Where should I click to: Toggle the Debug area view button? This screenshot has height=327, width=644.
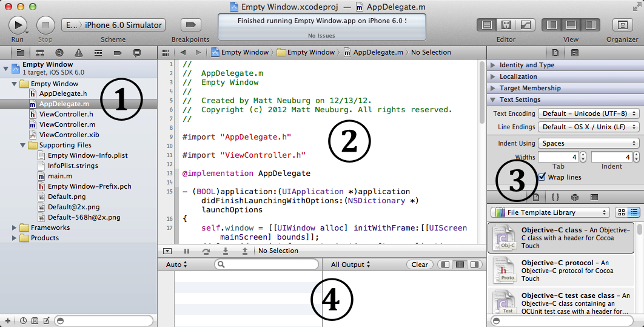[571, 25]
